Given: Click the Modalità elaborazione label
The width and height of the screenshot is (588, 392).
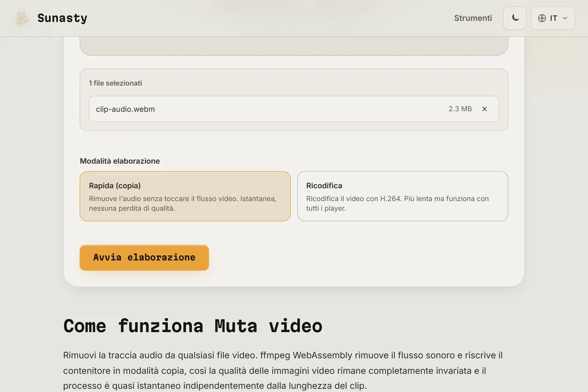Looking at the screenshot, I should tap(120, 161).
